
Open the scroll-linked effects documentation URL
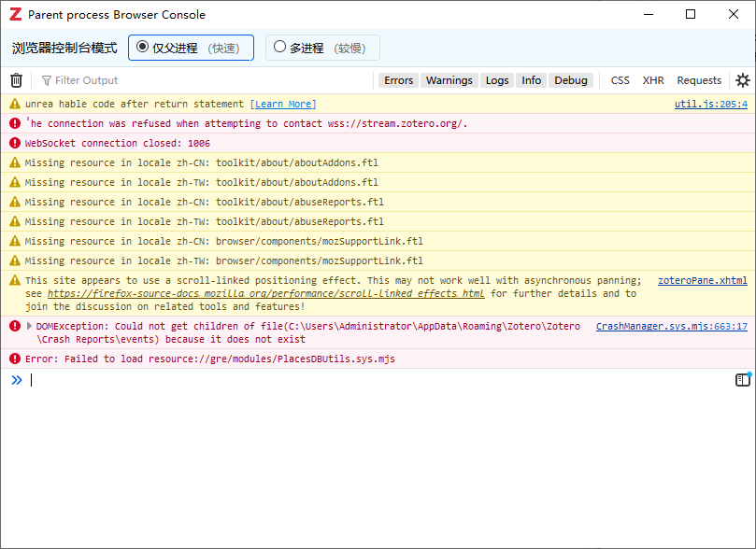265,293
